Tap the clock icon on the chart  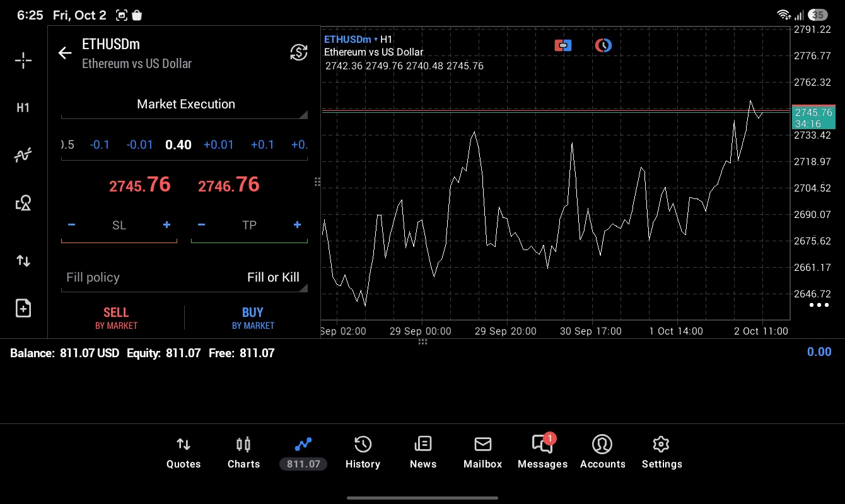click(x=603, y=45)
